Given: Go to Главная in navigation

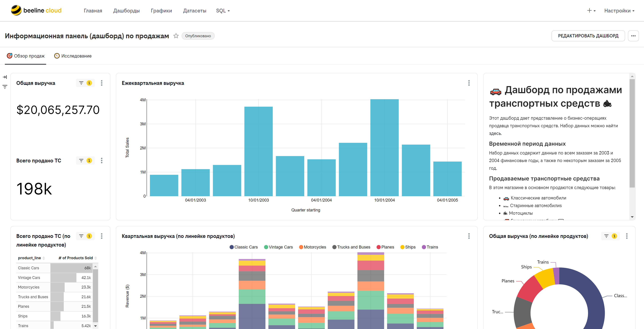Looking at the screenshot, I should point(93,11).
